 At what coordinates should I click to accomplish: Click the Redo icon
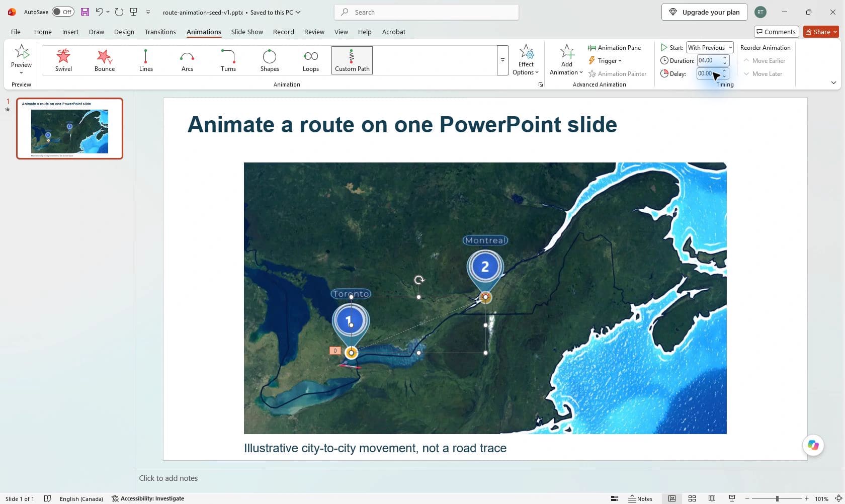(x=119, y=12)
